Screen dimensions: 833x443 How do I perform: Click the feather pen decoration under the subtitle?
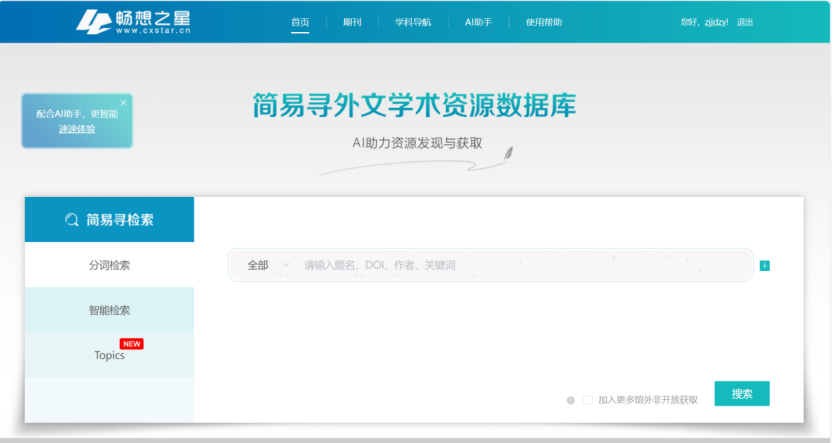[508, 155]
